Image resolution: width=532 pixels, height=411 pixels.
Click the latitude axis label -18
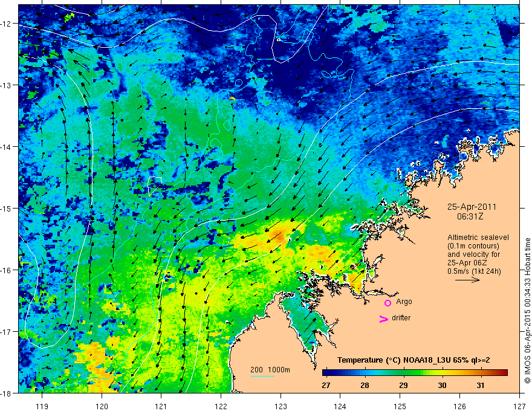click(7, 393)
